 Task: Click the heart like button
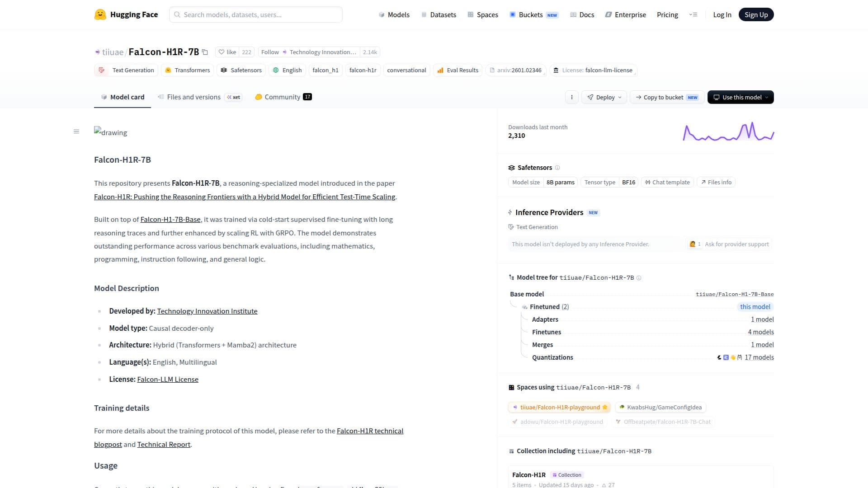click(227, 52)
